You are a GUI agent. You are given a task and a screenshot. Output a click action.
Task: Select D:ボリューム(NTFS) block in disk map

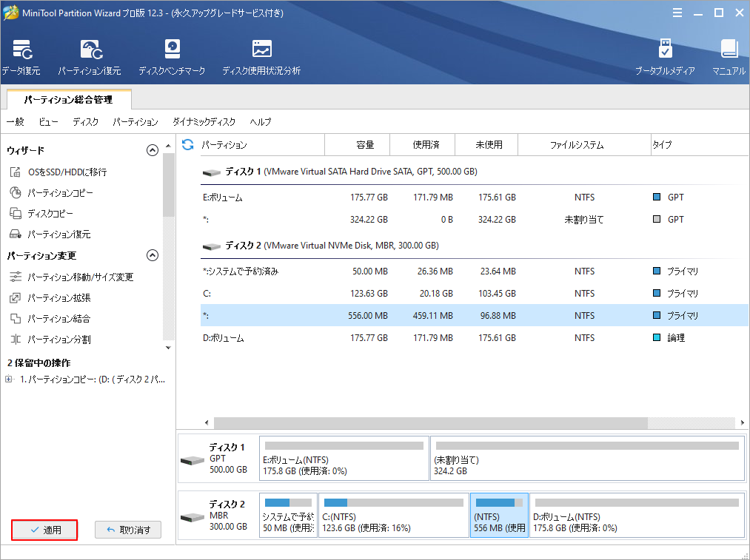(x=637, y=515)
